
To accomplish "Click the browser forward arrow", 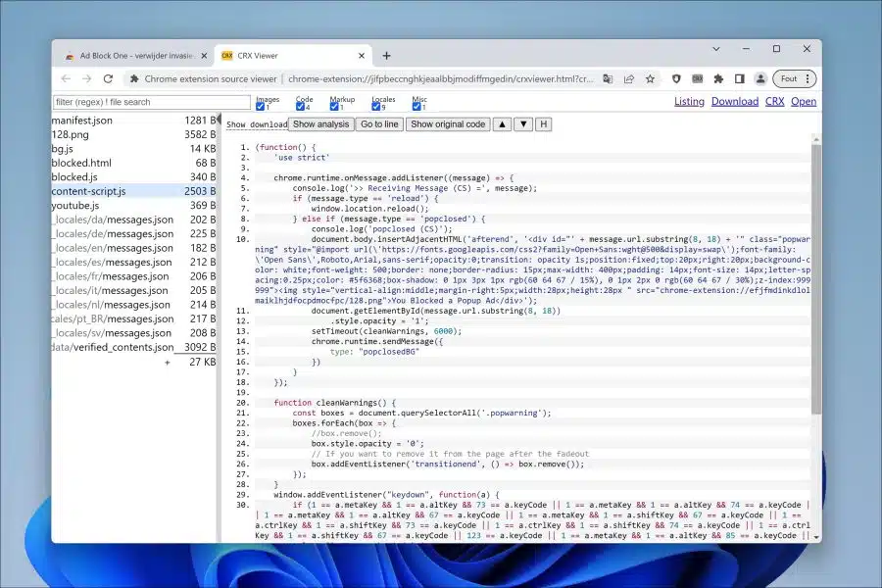I will pos(86,78).
